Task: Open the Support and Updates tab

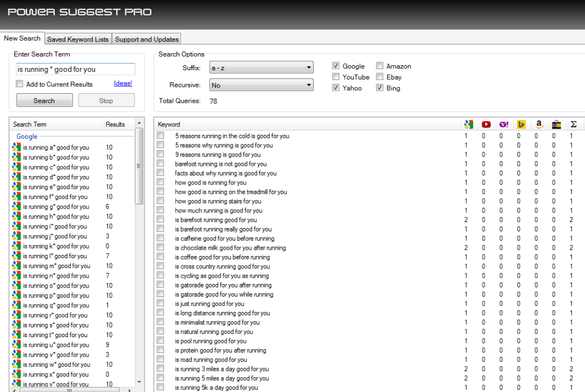Action: [x=147, y=39]
